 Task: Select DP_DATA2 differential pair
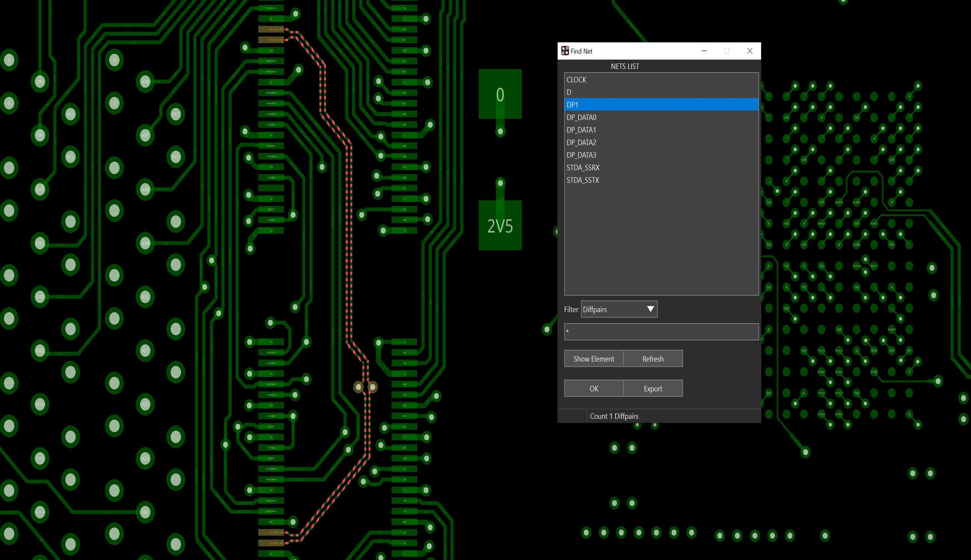pos(661,142)
